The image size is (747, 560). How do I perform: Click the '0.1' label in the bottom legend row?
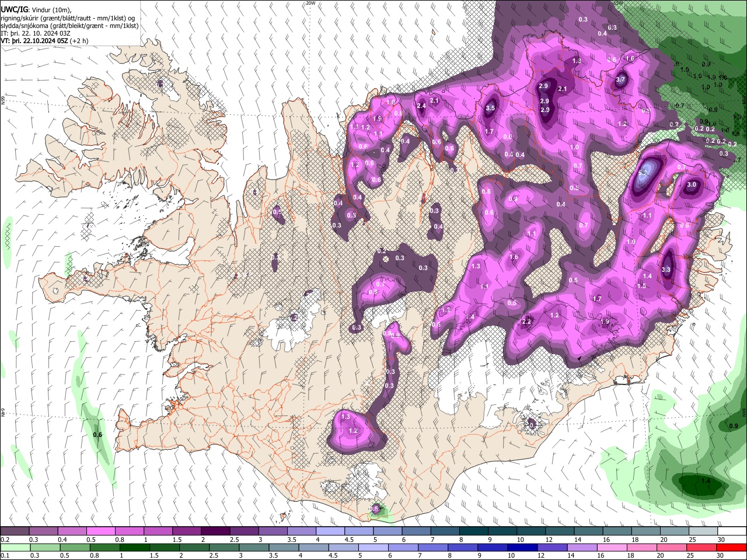click(x=5, y=556)
